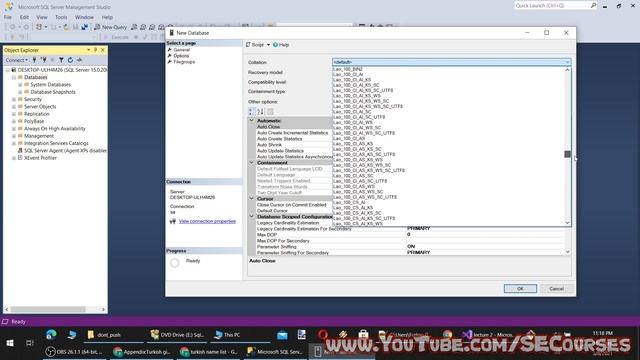This screenshot has height=360, width=640.
Task: Click the New Query toolbar button
Action: coord(111,27)
